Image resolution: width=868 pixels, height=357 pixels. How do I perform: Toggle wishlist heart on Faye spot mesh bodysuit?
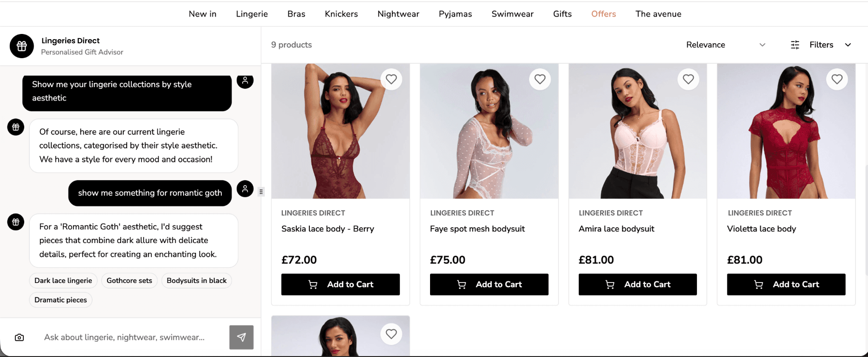(540, 80)
